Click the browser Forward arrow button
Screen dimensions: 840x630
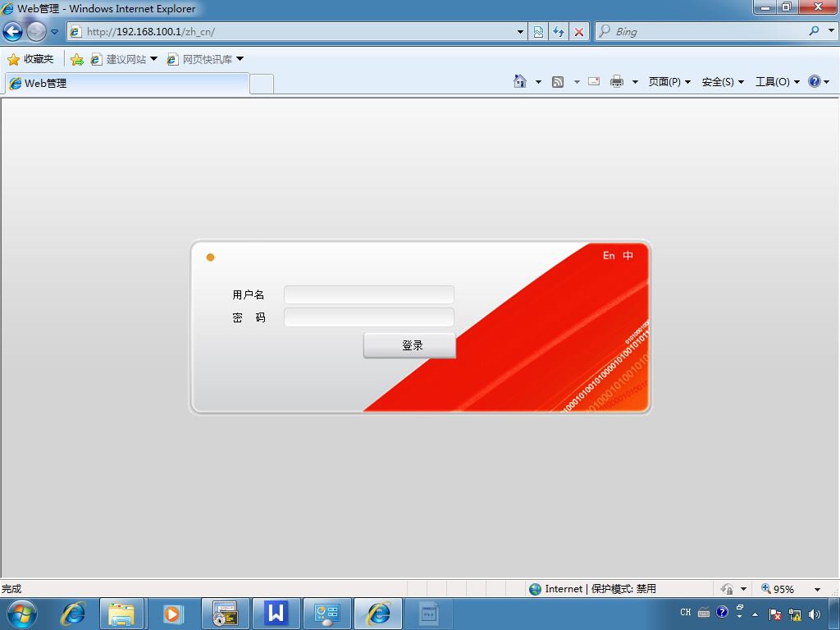(x=36, y=32)
